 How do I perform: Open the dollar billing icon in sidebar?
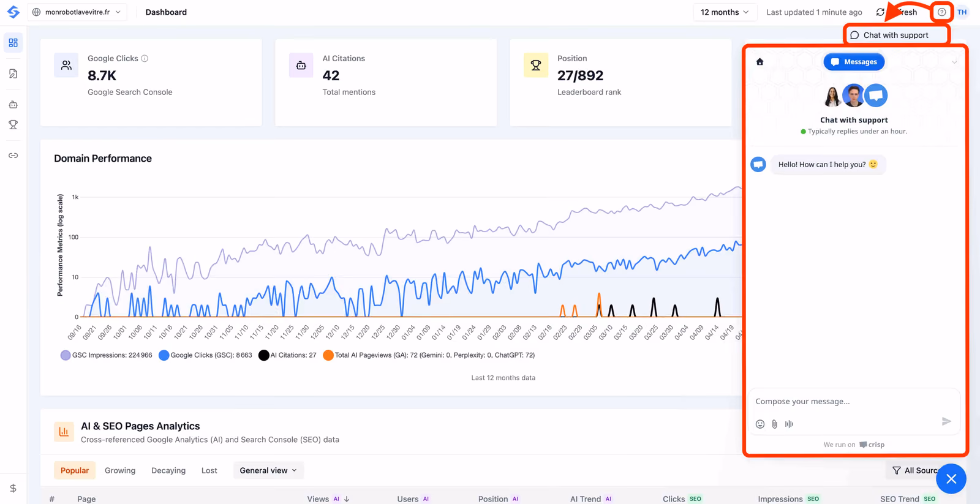tap(13, 488)
